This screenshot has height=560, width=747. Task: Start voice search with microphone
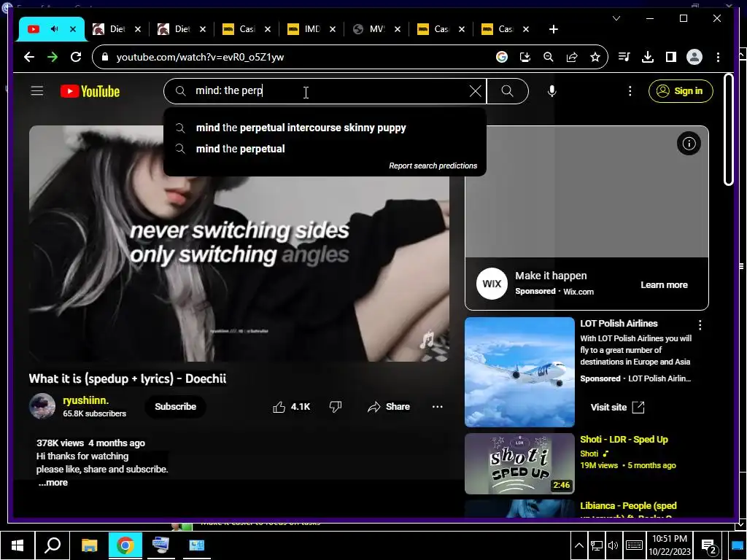[551, 91]
